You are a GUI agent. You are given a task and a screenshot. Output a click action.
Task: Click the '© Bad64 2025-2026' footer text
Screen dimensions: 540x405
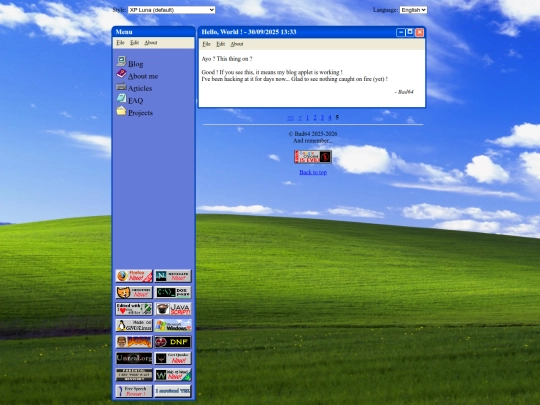313,134
